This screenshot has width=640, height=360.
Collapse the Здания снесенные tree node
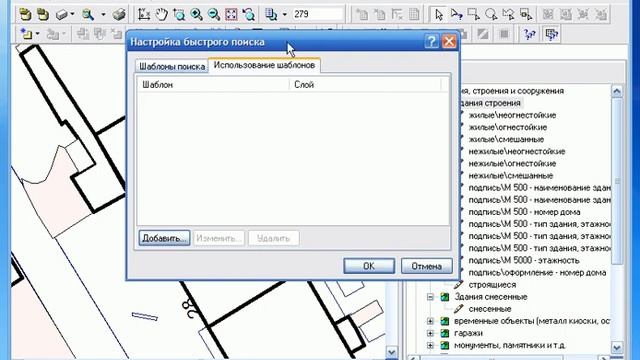pos(430,297)
